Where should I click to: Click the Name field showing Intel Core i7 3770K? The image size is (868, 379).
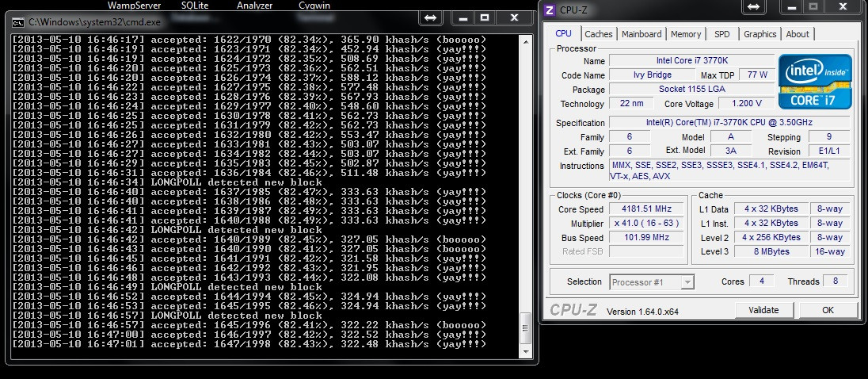point(691,60)
